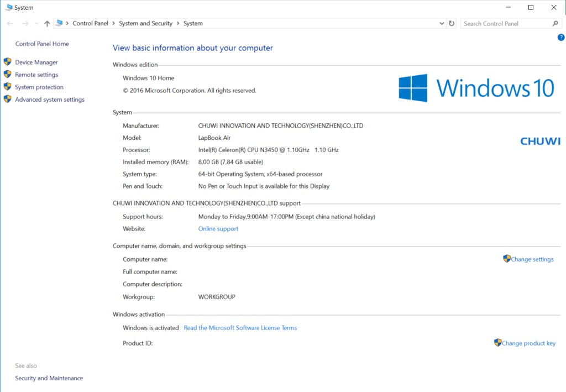Open Security and Maintenance link
566x392 pixels.
click(x=49, y=378)
